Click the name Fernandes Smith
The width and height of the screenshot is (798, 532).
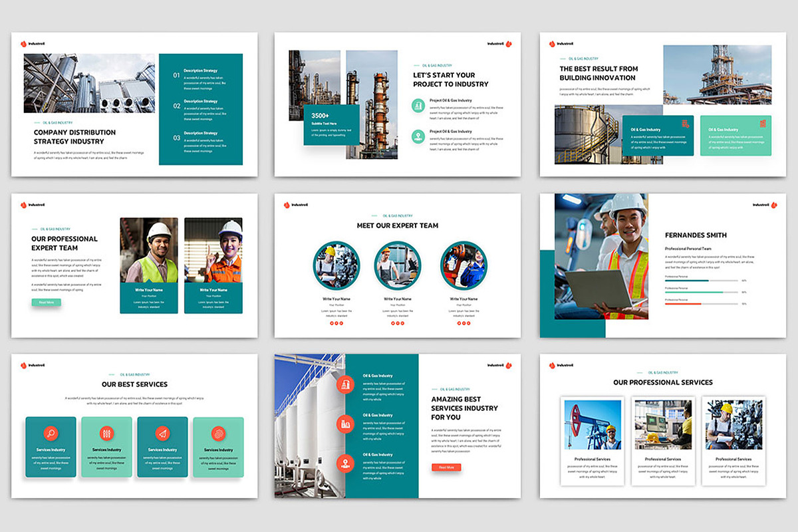click(x=696, y=235)
